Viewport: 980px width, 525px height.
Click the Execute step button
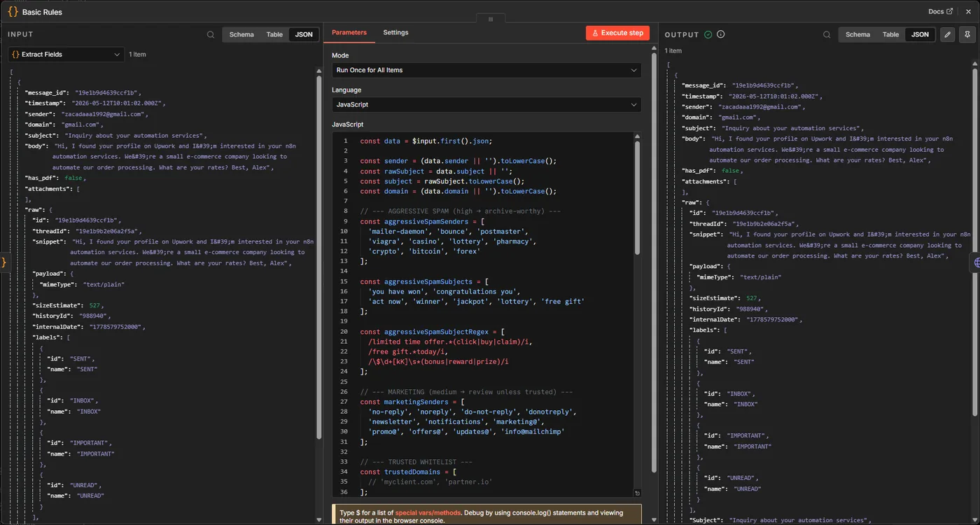pyautogui.click(x=617, y=33)
